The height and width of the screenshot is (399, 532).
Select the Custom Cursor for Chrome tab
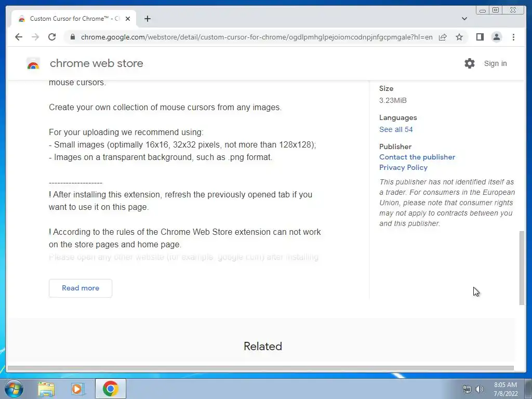(74, 19)
